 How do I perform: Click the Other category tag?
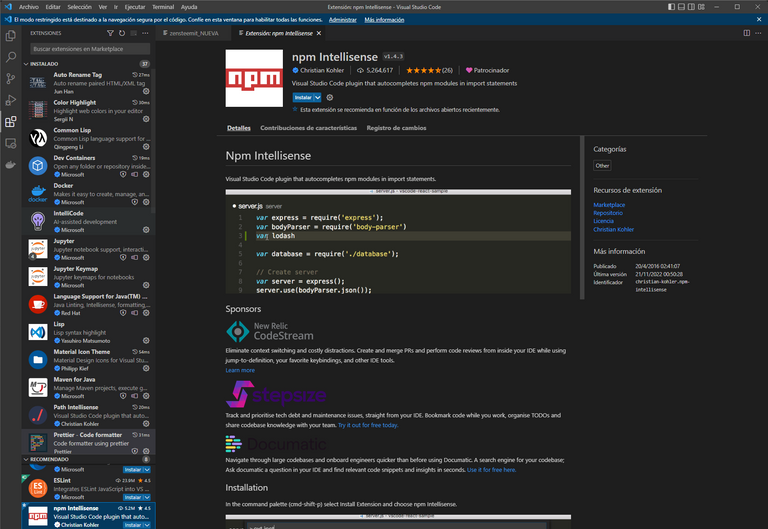pos(602,166)
